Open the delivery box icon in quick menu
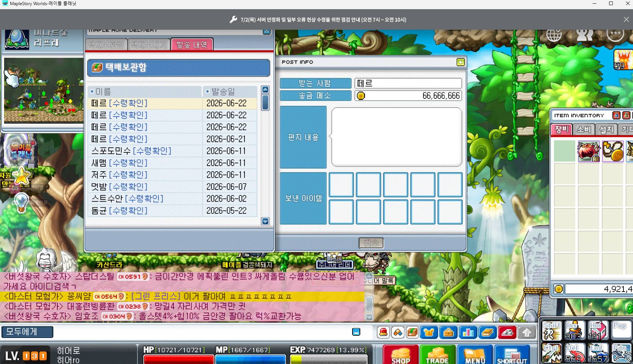Screen dimensions: 633x364 [412, 333]
